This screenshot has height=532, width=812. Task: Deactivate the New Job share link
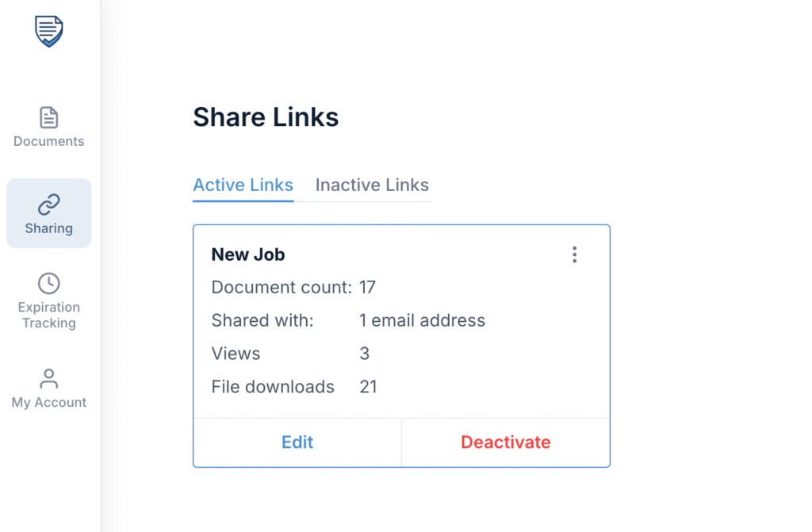coord(505,442)
